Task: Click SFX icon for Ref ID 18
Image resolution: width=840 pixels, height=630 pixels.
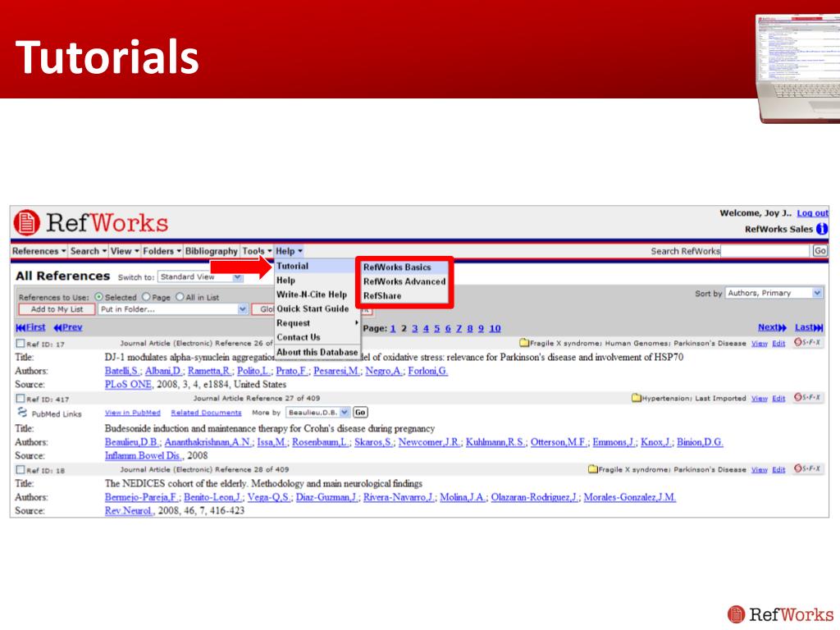Action: coord(807,468)
